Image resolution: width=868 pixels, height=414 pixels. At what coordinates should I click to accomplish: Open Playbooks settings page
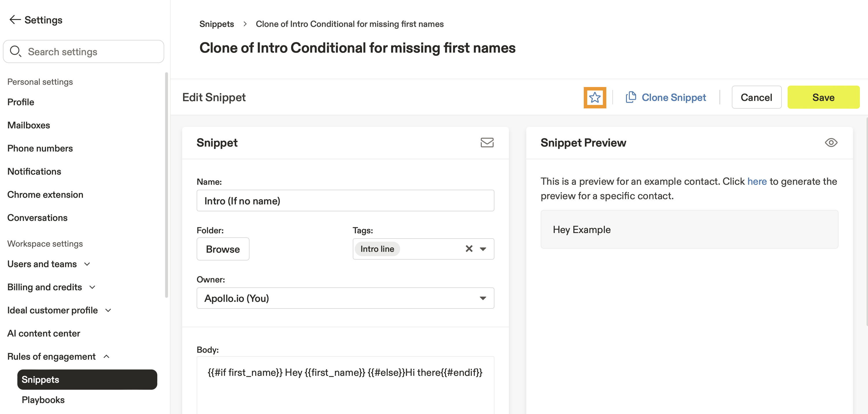click(x=43, y=400)
